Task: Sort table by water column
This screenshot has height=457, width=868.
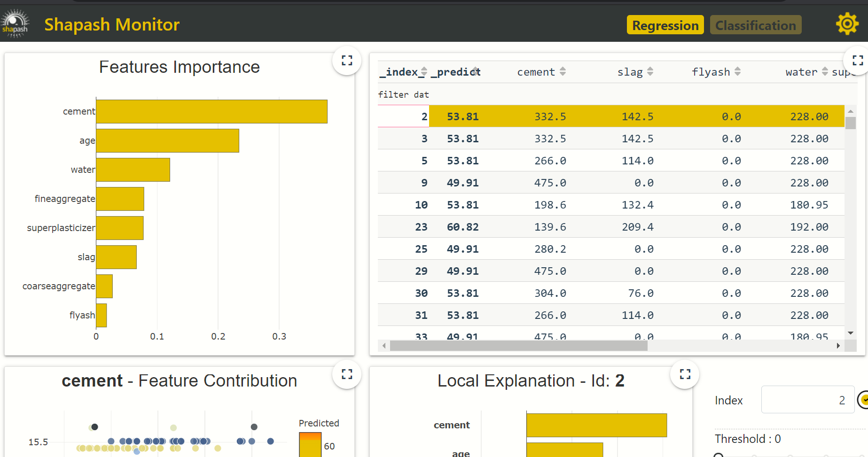Action: (x=825, y=72)
